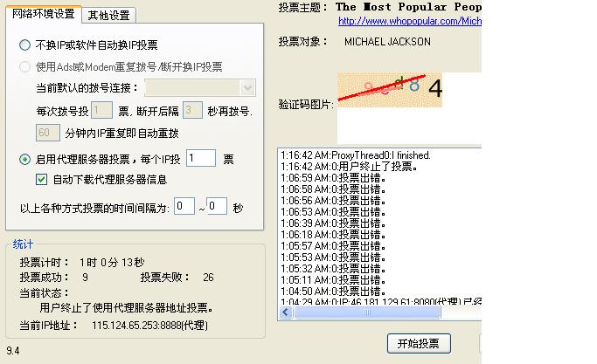Select 不换IP或软件自动换IP投票 radio option

pos(24,45)
